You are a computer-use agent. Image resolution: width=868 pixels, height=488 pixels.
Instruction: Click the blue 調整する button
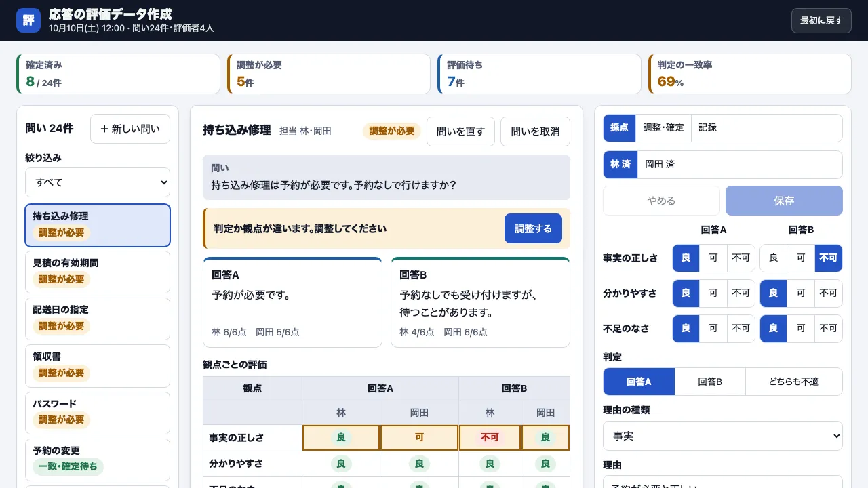[533, 228]
